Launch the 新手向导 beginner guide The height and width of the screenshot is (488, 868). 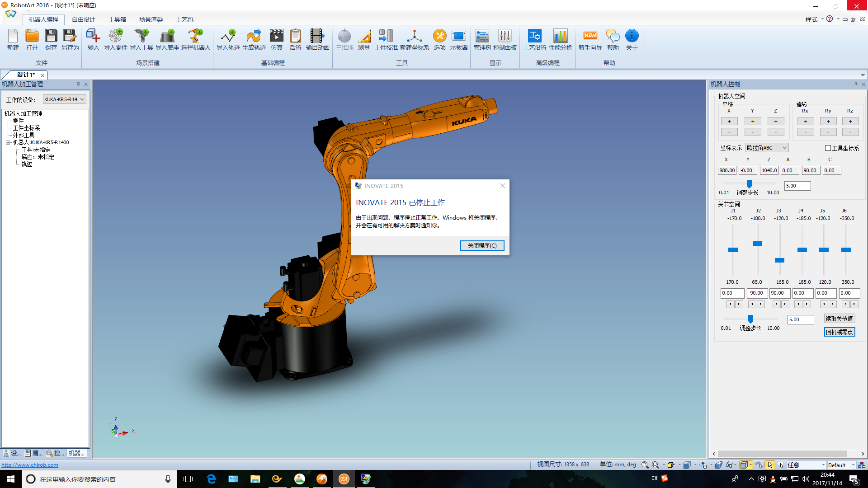pos(590,40)
